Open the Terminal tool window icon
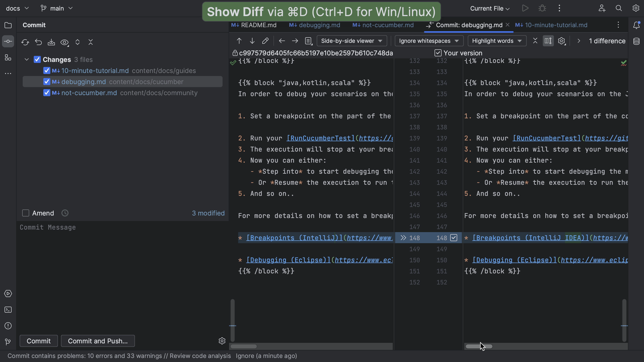 8,310
